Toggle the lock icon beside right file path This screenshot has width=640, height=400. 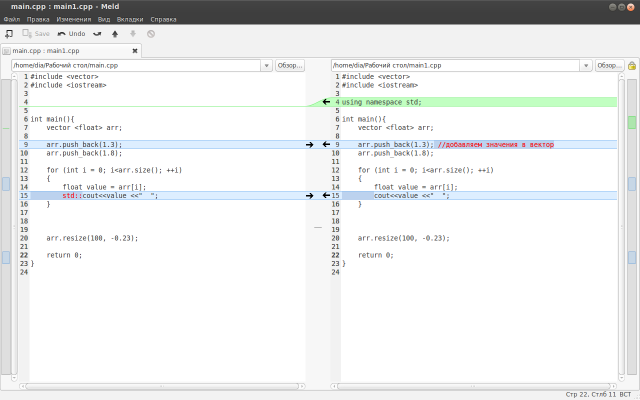coord(632,65)
